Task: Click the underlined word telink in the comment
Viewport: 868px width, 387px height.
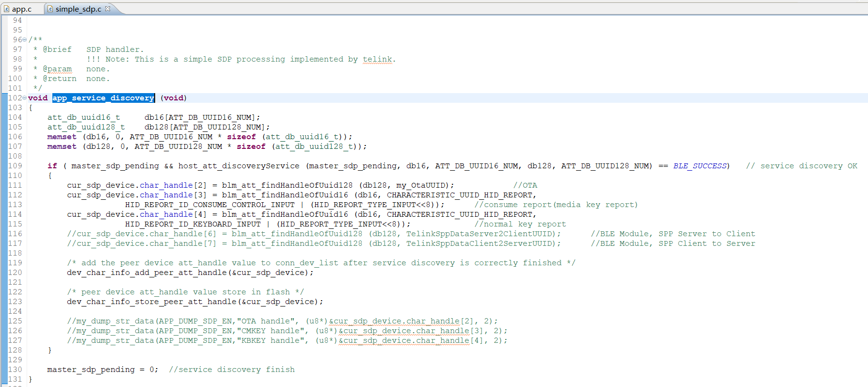Action: pos(377,59)
